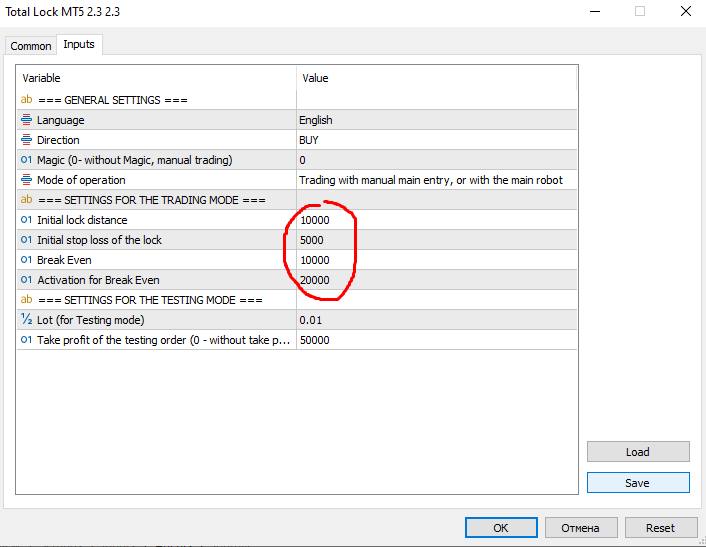
Task: Select Take profit of the testing order label
Action: pyautogui.click(x=163, y=340)
